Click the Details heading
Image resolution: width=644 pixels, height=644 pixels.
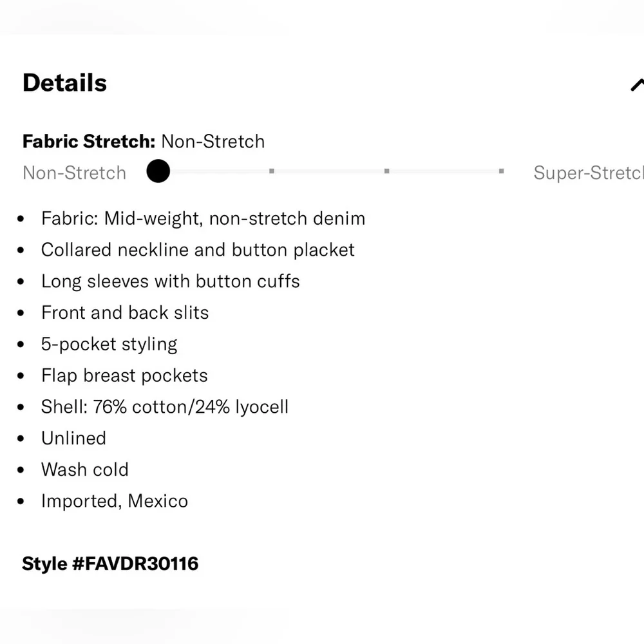pos(64,83)
